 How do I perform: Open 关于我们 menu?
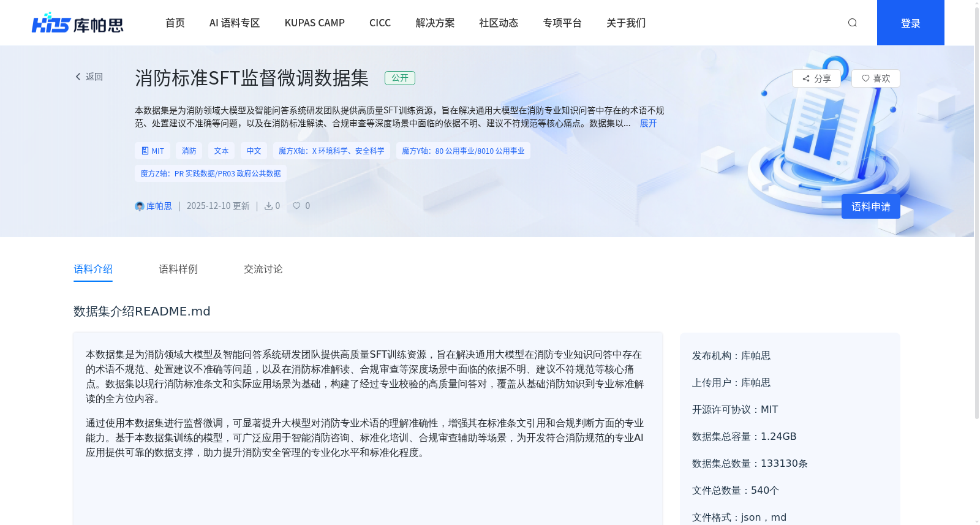626,23
